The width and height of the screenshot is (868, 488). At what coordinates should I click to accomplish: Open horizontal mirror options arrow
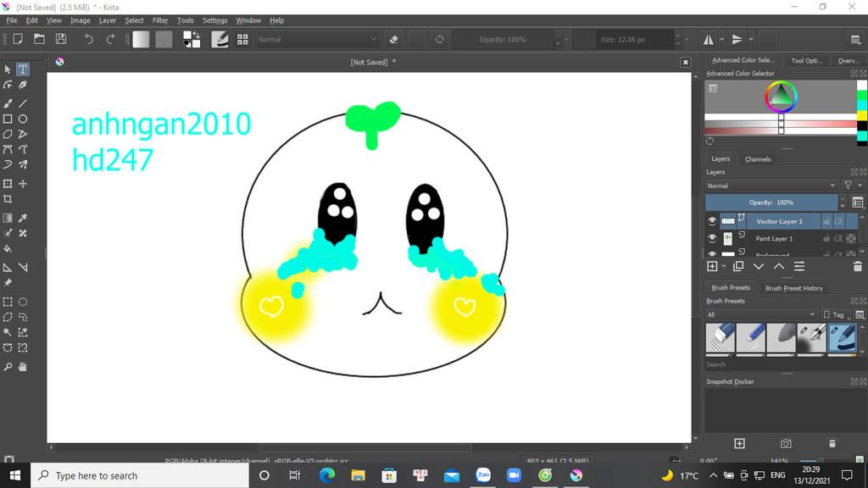tap(721, 39)
